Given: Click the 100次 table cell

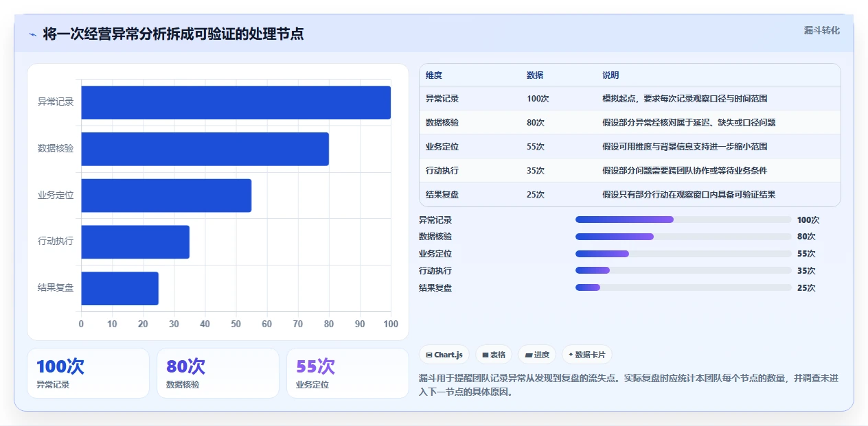Looking at the screenshot, I should coord(538,98).
